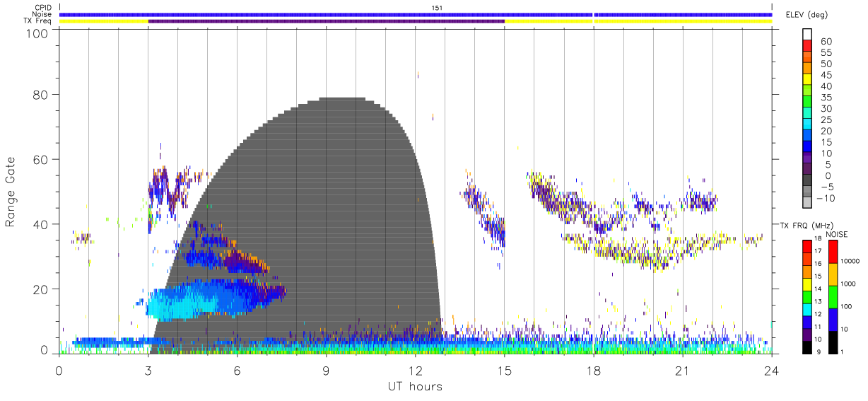Screen dimensions: 868x401
Task: Click the ELEV colorbar label 60
Action: 826,42
